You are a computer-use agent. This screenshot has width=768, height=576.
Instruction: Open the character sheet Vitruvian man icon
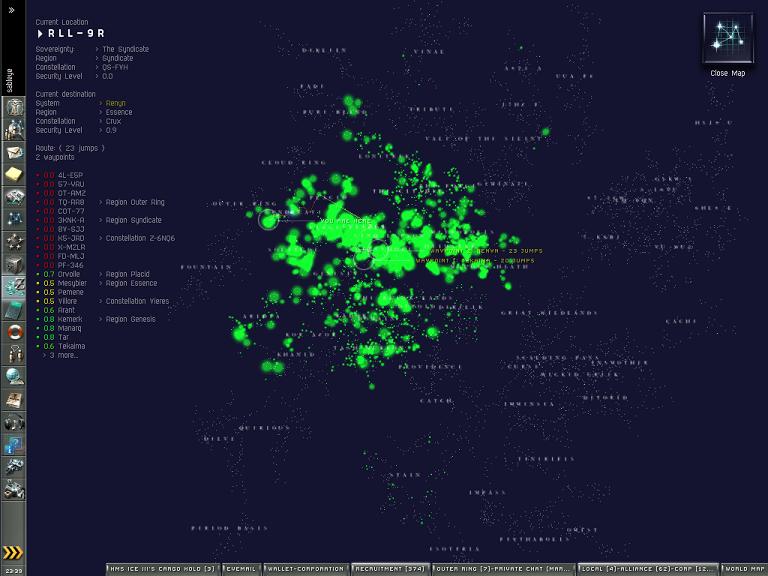pos(14,107)
